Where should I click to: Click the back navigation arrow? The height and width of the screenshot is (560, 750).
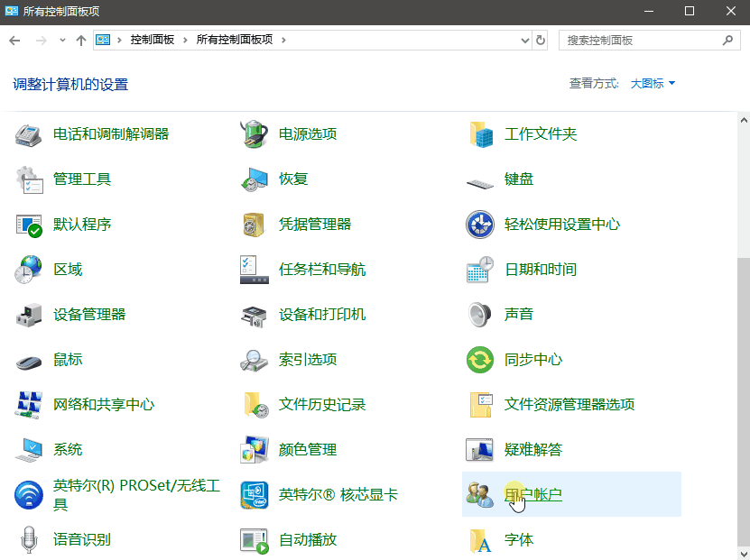[14, 40]
